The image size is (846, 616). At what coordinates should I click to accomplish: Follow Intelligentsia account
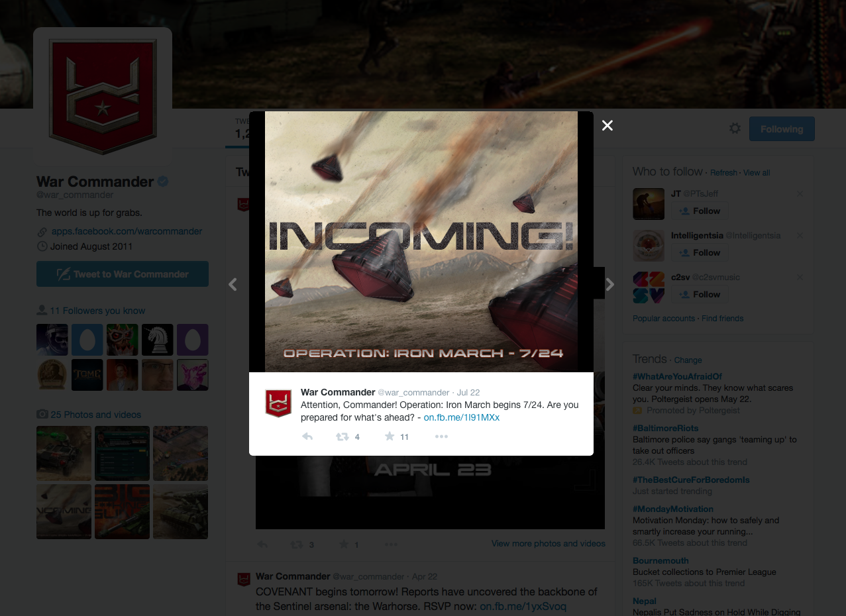click(700, 252)
